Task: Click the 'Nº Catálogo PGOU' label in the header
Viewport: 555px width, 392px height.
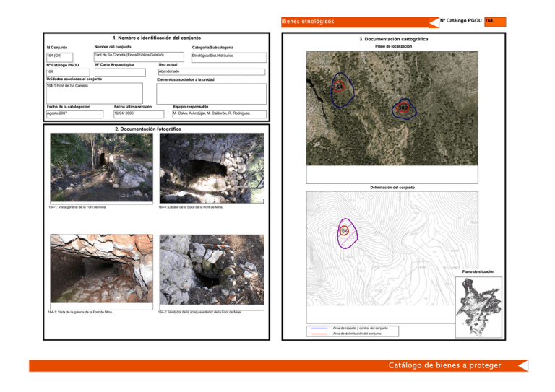Action: (x=461, y=21)
